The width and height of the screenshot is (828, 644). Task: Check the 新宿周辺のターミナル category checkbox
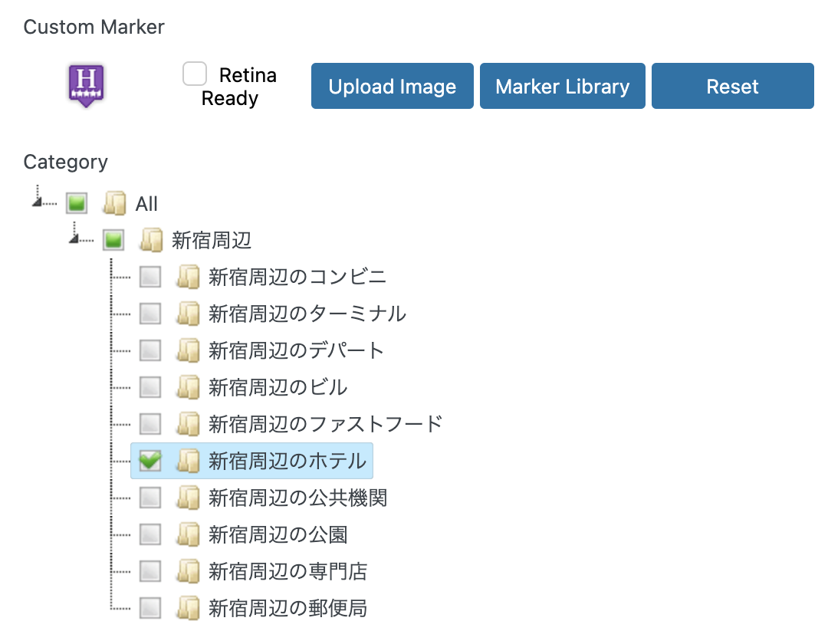[150, 314]
